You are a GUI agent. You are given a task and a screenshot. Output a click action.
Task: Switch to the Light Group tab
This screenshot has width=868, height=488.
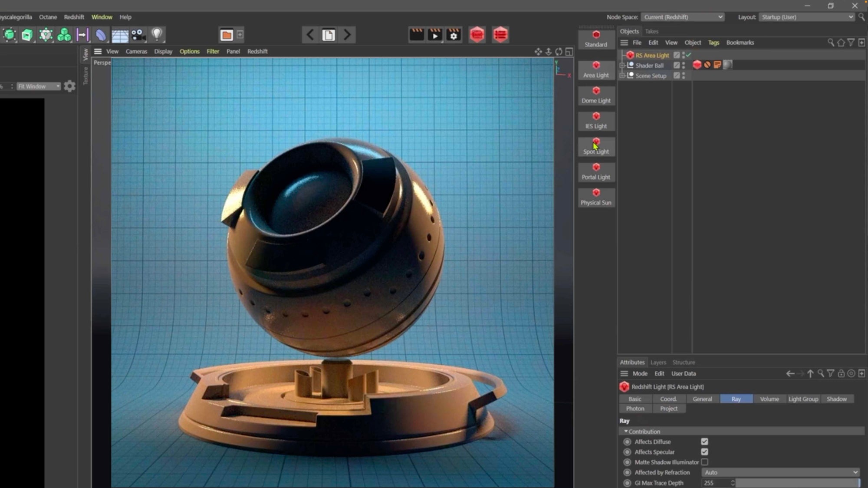[803, 399]
